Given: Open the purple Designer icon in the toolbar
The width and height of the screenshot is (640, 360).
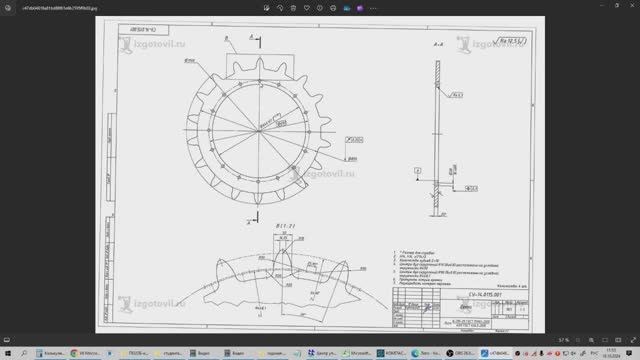Looking at the screenshot, I should click(360, 8).
